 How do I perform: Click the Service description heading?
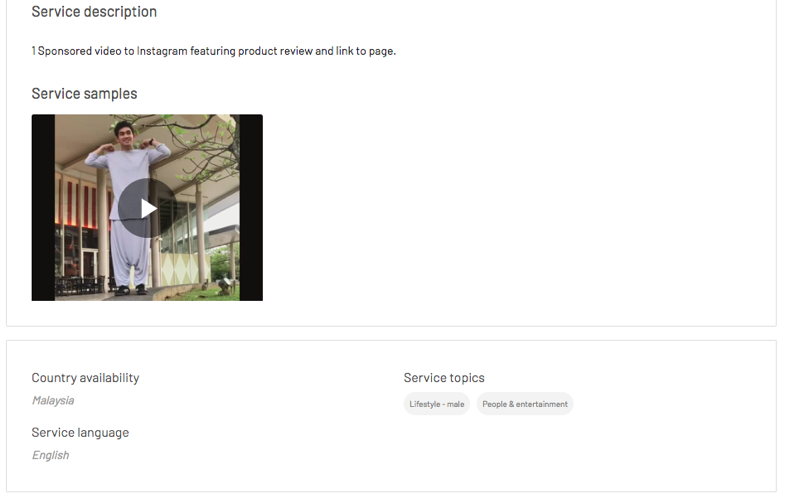(94, 12)
